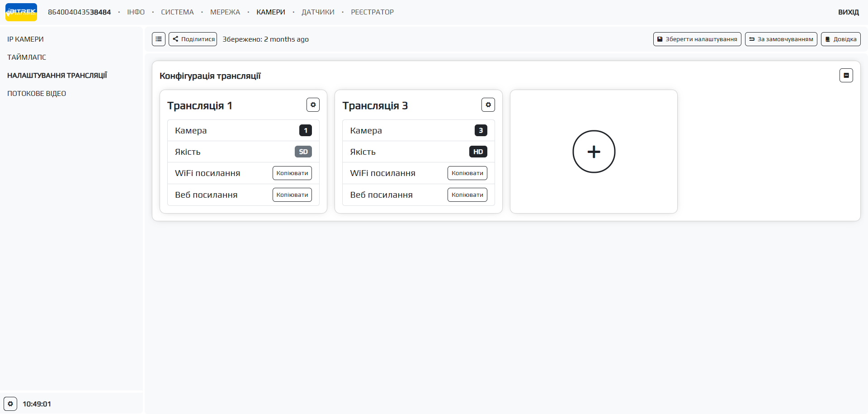Viewport: 868px width, 414px height.
Task: Select camera number badge in Трансляція 3
Action: click(x=481, y=131)
